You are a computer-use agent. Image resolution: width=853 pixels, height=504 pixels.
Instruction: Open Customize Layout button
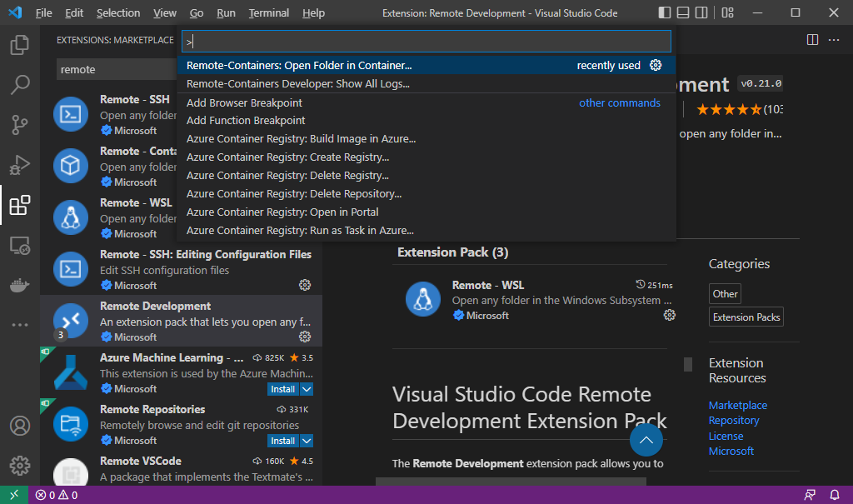[x=727, y=12]
